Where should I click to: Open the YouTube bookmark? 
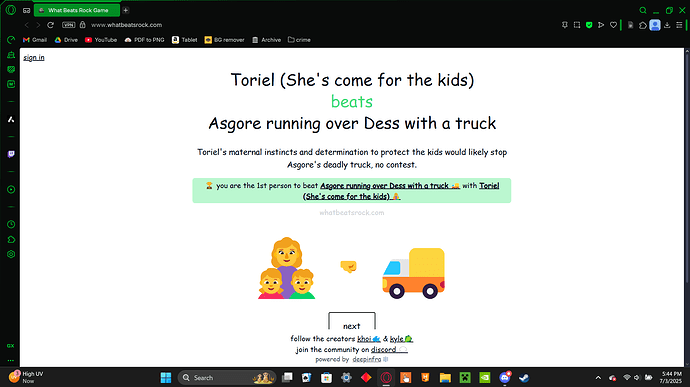(101, 40)
